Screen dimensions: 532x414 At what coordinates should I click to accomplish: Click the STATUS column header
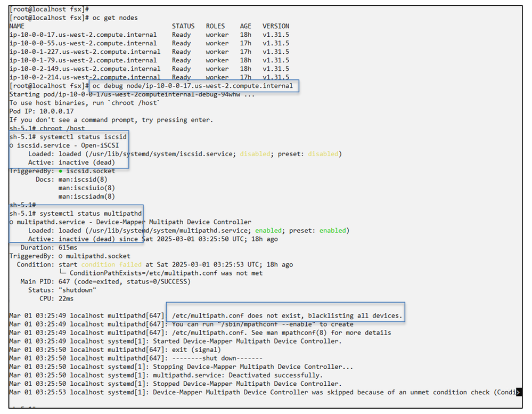click(x=183, y=26)
